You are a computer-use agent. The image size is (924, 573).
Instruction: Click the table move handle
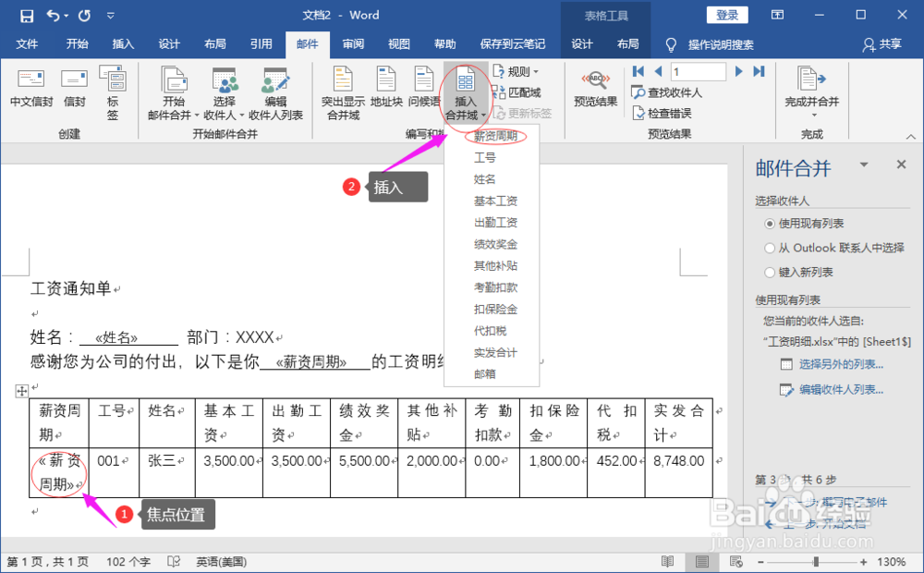coord(22,390)
